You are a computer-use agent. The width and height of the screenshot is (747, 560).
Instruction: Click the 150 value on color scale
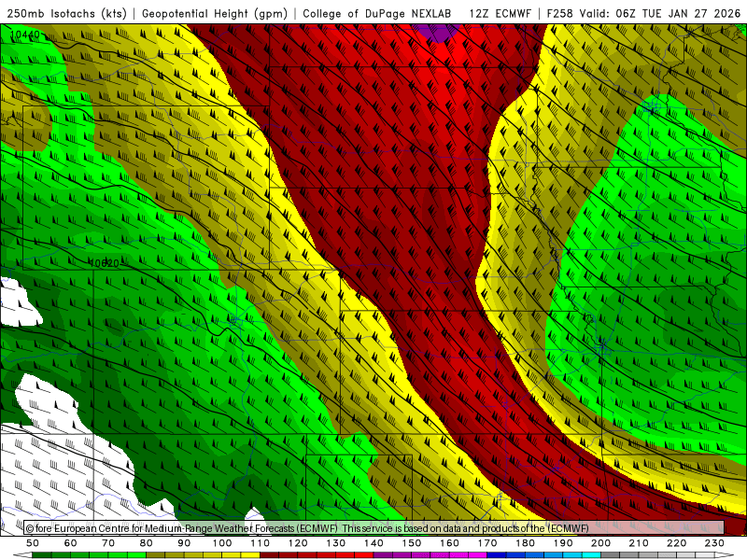pyautogui.click(x=412, y=543)
